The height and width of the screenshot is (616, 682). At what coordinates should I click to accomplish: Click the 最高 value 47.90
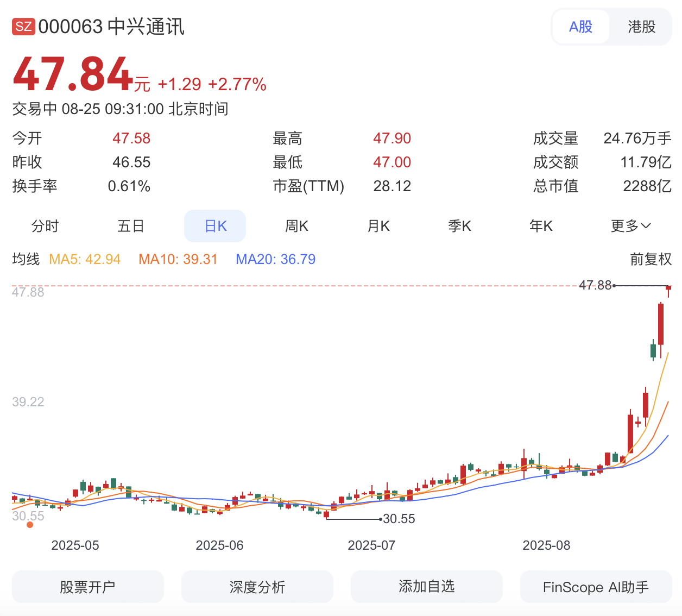(392, 139)
